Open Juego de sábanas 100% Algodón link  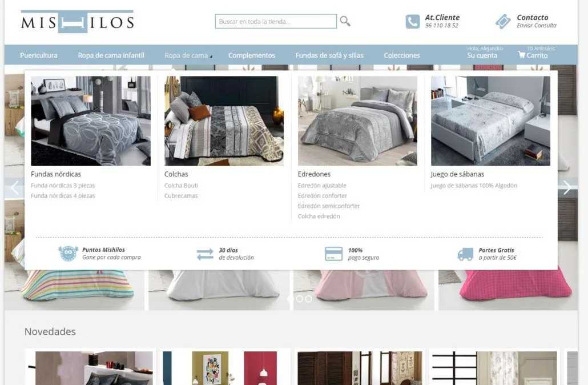pos(474,186)
